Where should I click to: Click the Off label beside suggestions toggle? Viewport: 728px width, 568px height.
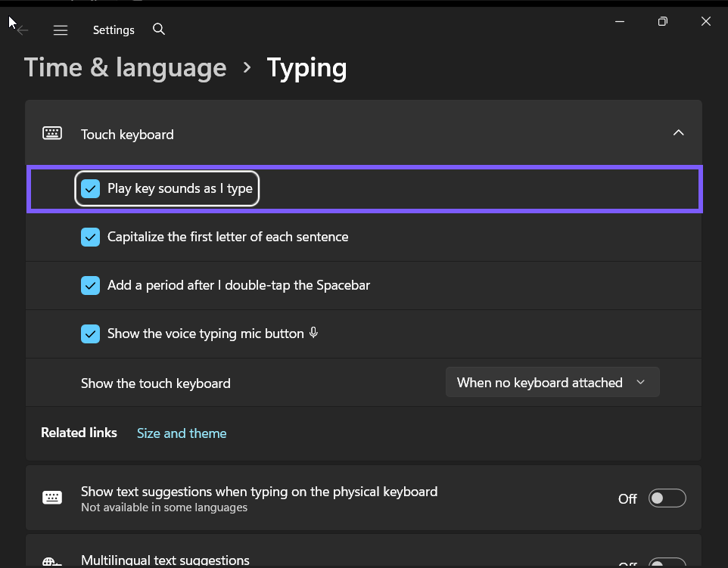(627, 499)
